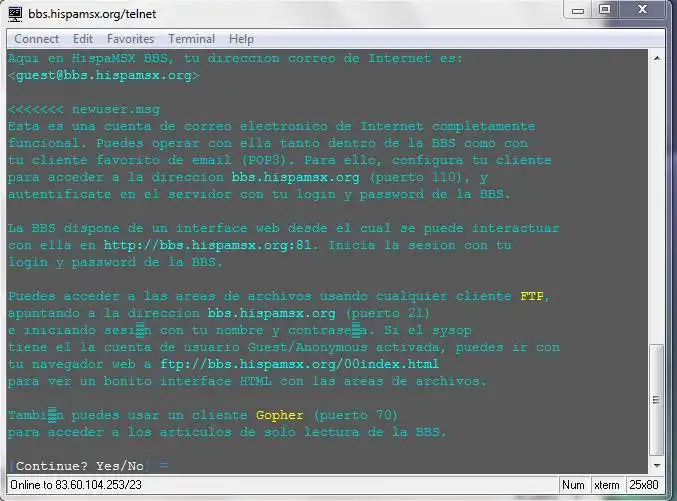Click the xterm status indicator

(607, 485)
